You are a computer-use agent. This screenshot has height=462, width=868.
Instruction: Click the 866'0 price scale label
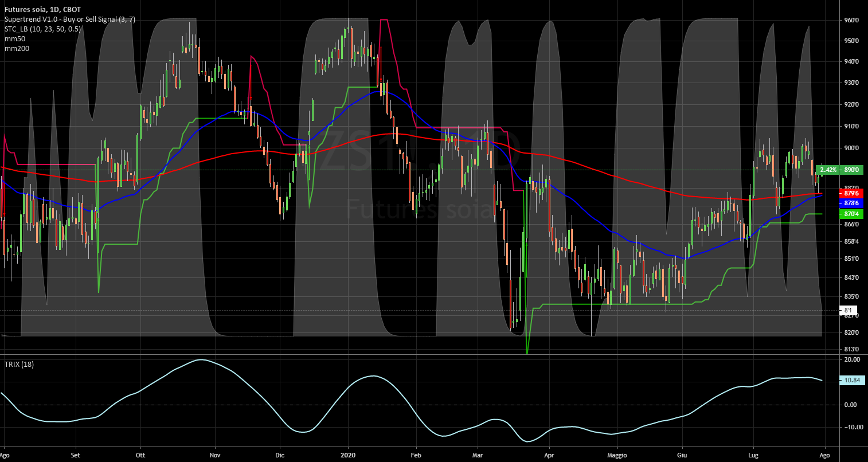pyautogui.click(x=851, y=225)
